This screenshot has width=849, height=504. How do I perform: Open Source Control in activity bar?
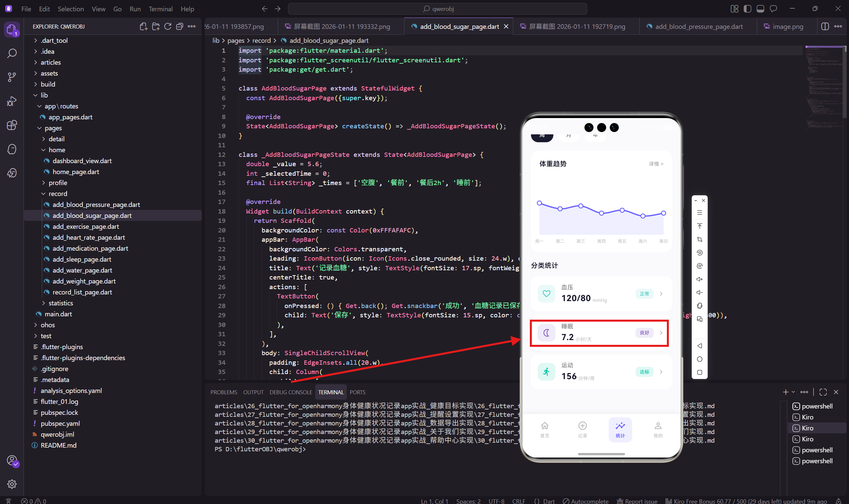point(12,77)
